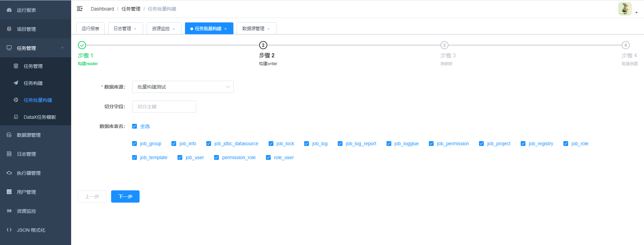
Task: Click the 执行器管理 sidebar icon
Action: (9, 173)
